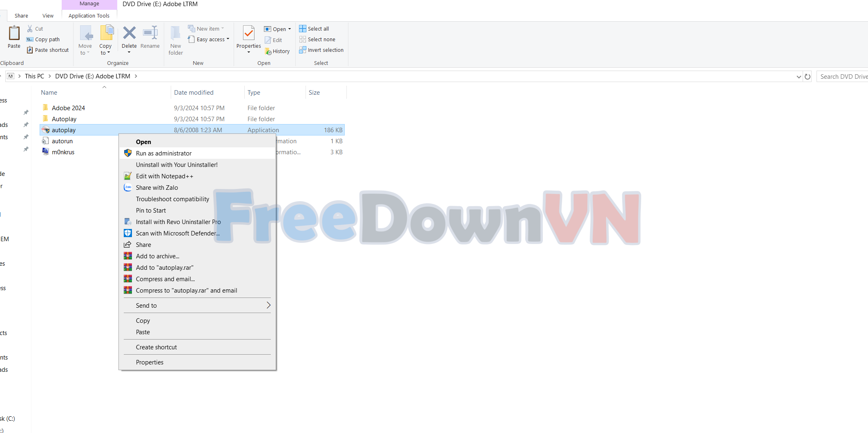Click Select all in ribbon

pyautogui.click(x=314, y=29)
